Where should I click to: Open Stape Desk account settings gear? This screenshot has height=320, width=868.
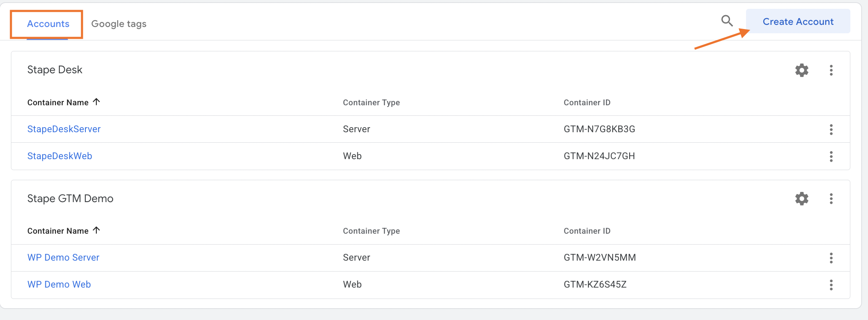tap(802, 70)
